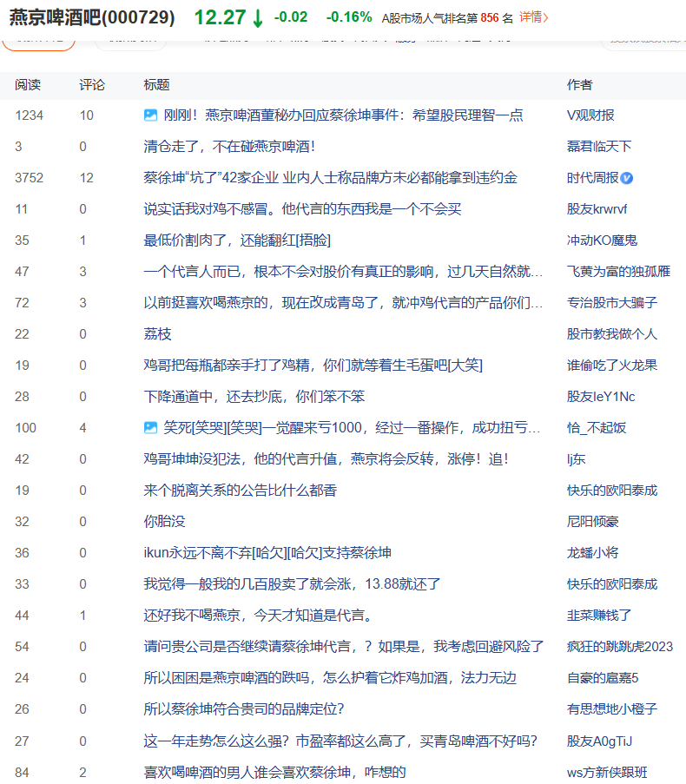Visit author 自豪的扈嘉5's profile
The height and width of the screenshot is (784, 686).
(x=603, y=678)
